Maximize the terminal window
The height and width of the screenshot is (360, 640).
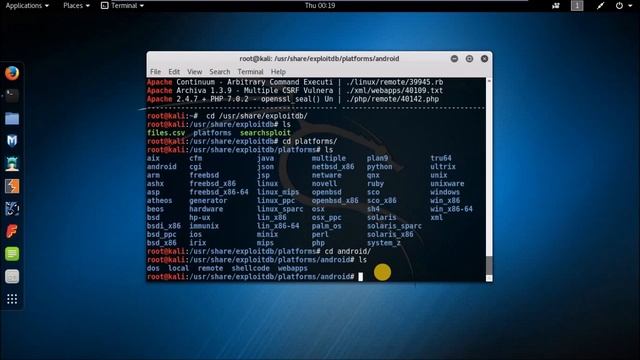(x=469, y=59)
